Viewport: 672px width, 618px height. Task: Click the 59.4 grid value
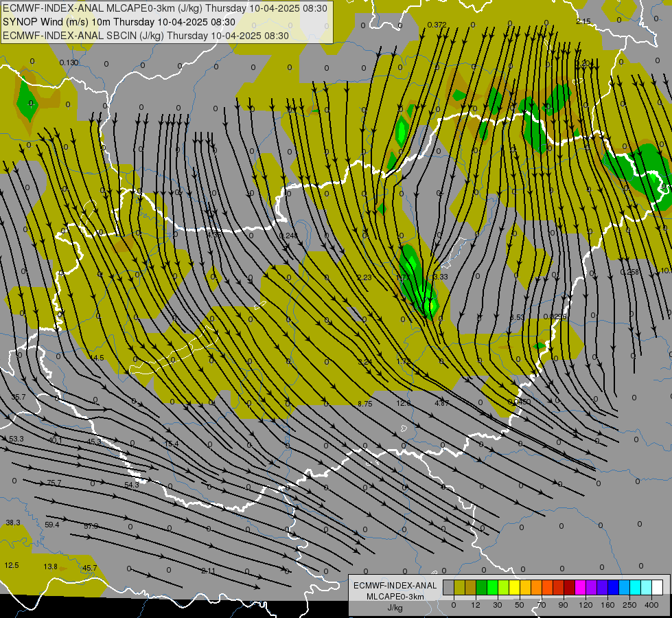52,525
